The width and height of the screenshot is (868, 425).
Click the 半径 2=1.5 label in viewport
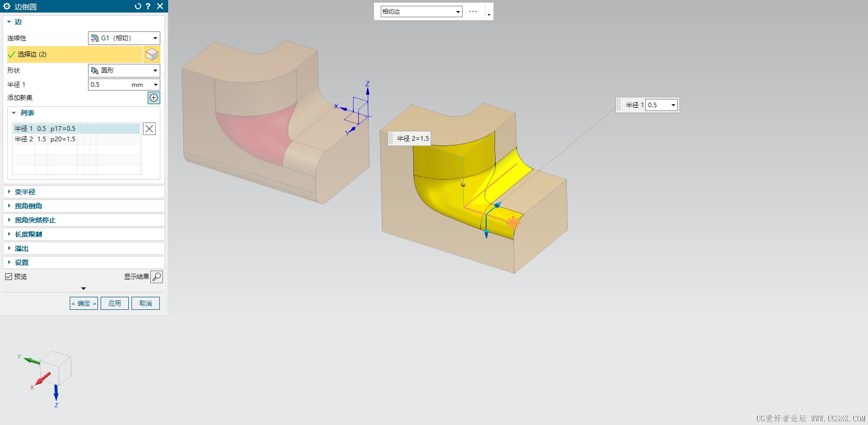click(x=413, y=139)
